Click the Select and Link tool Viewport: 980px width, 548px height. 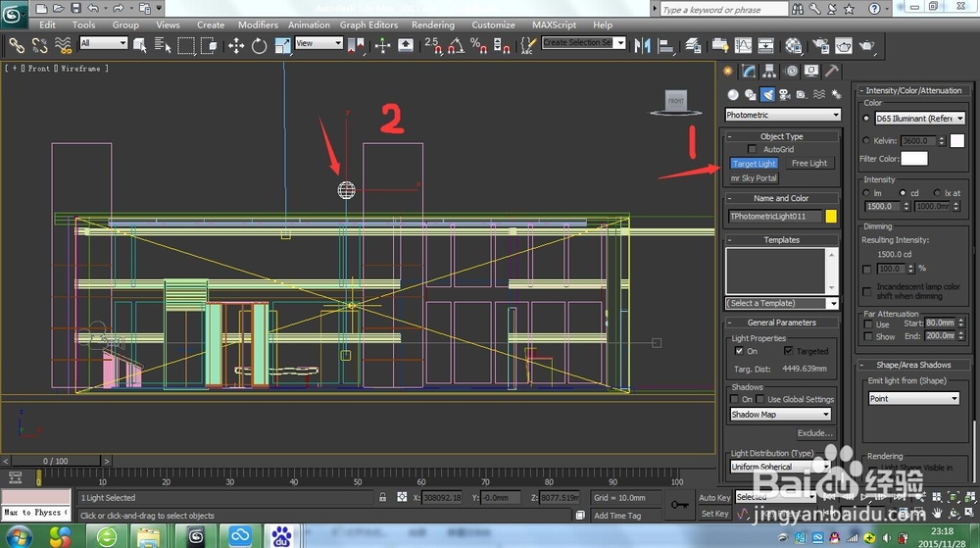click(x=17, y=46)
